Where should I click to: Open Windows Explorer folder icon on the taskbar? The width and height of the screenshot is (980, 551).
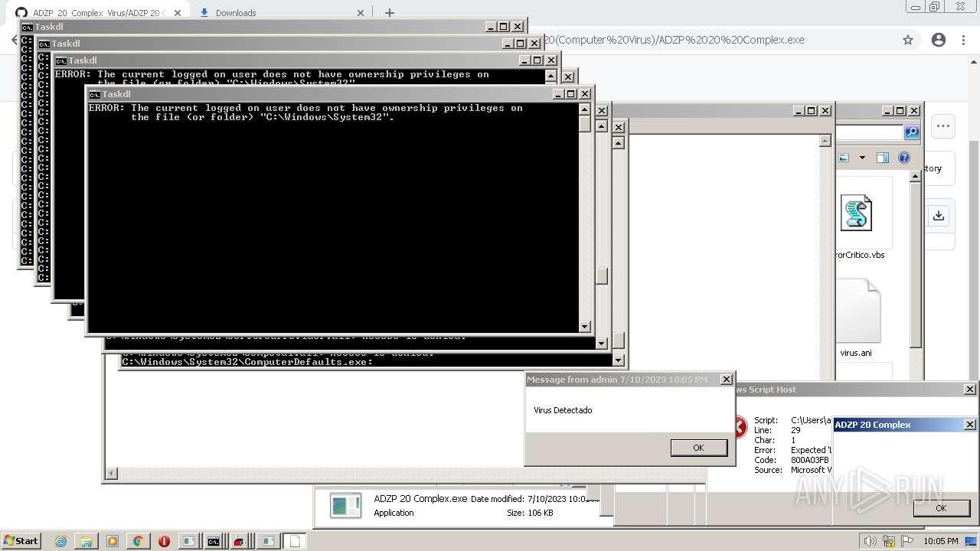[x=87, y=541]
